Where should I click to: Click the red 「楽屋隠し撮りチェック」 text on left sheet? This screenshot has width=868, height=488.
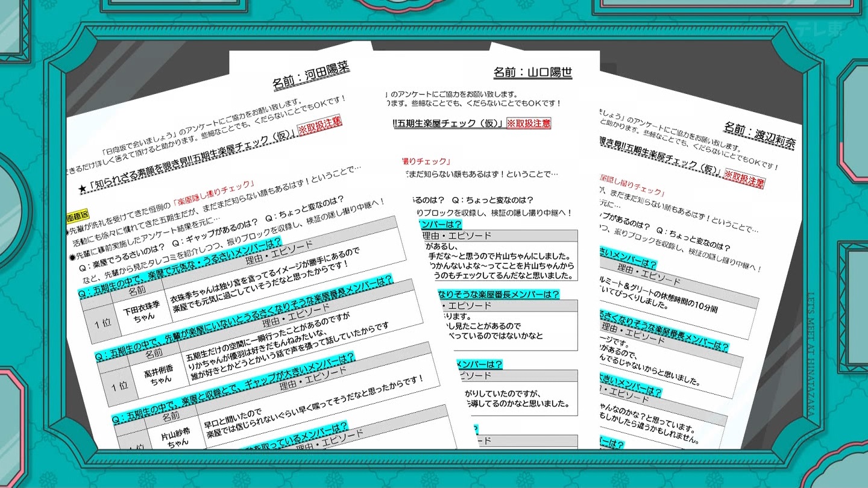tap(213, 194)
